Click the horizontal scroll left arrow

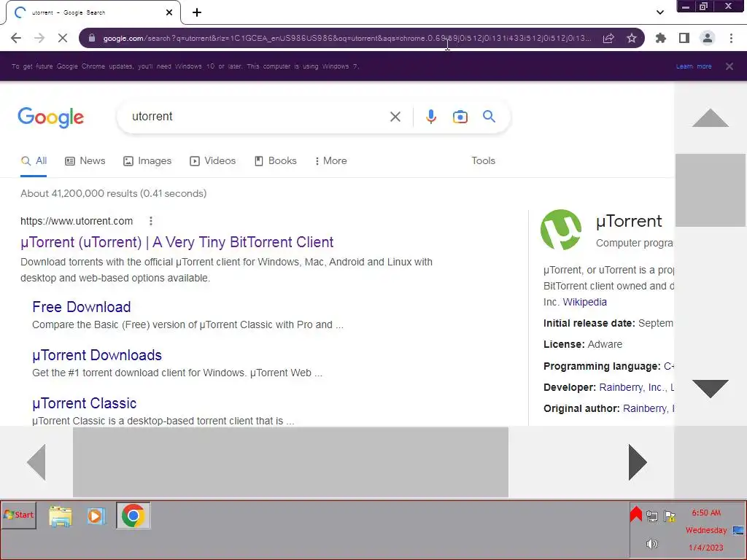tap(36, 462)
